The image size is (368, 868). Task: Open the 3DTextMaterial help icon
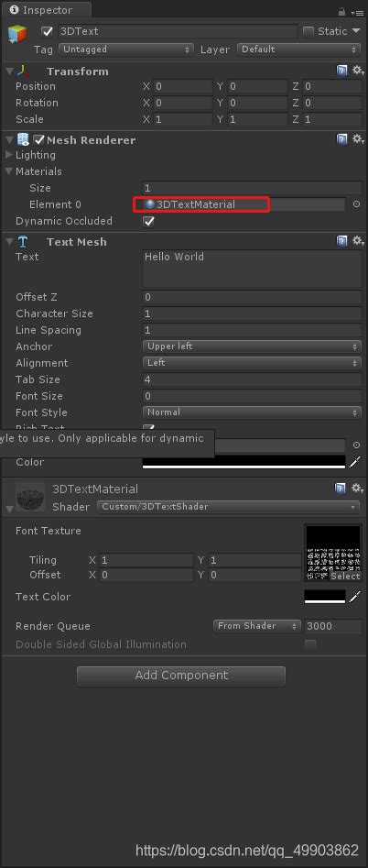pos(342,488)
